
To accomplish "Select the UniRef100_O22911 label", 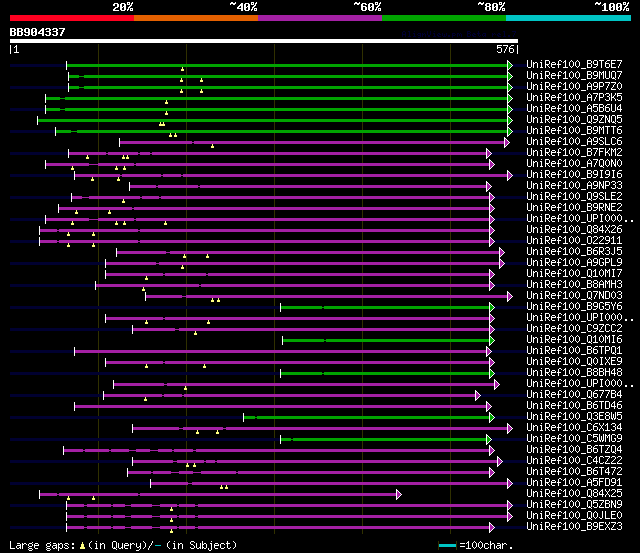I will [x=574, y=241].
